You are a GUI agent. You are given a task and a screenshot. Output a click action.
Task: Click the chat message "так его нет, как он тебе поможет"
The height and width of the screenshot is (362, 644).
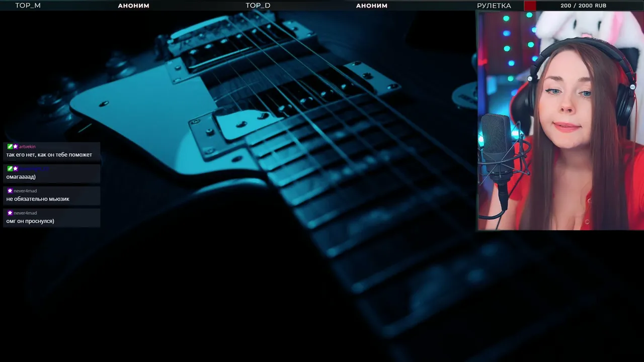[49, 155]
